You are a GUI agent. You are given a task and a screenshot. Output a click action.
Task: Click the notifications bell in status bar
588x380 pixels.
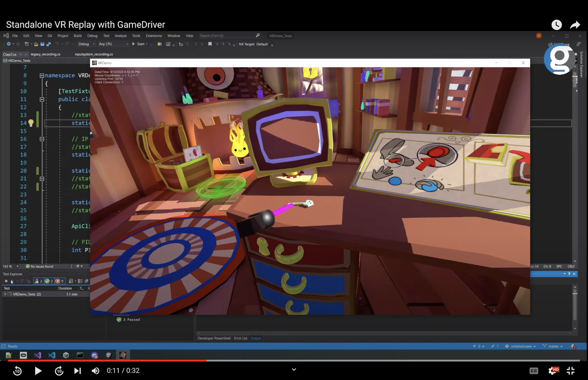pyautogui.click(x=573, y=346)
